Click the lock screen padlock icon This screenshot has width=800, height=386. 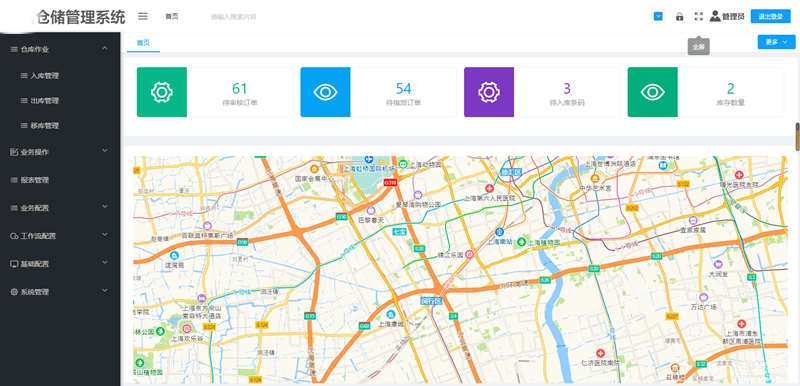click(x=679, y=16)
